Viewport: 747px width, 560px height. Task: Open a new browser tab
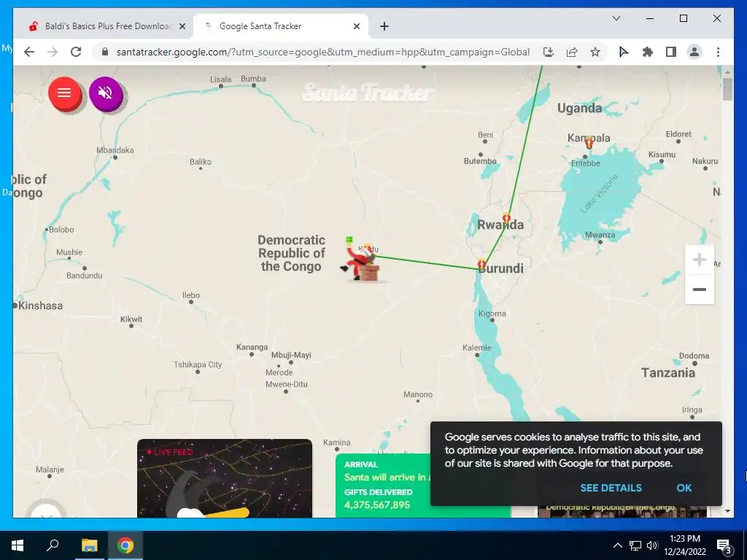384,26
